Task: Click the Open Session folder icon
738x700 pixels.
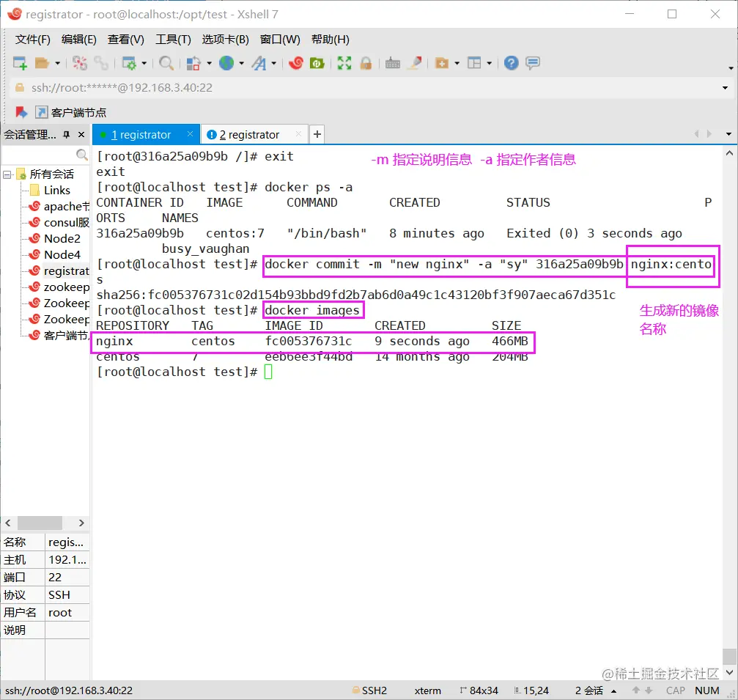Action: (42, 62)
